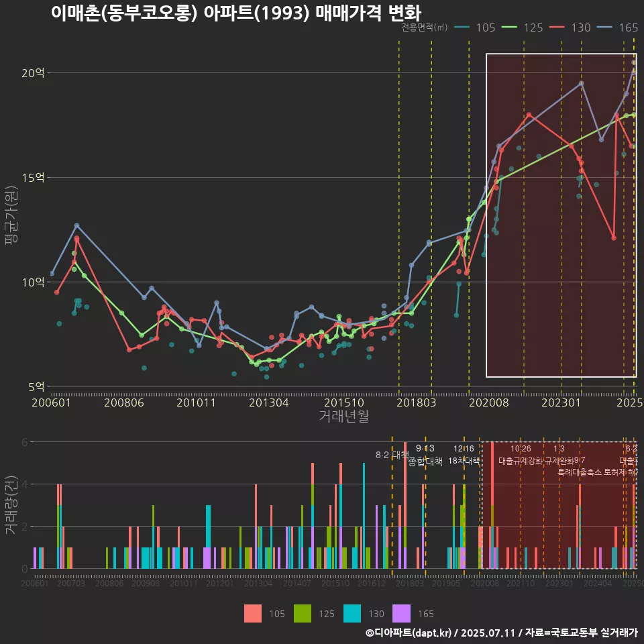Click the 130 line lowest point near 12억 in 2024

point(614,237)
